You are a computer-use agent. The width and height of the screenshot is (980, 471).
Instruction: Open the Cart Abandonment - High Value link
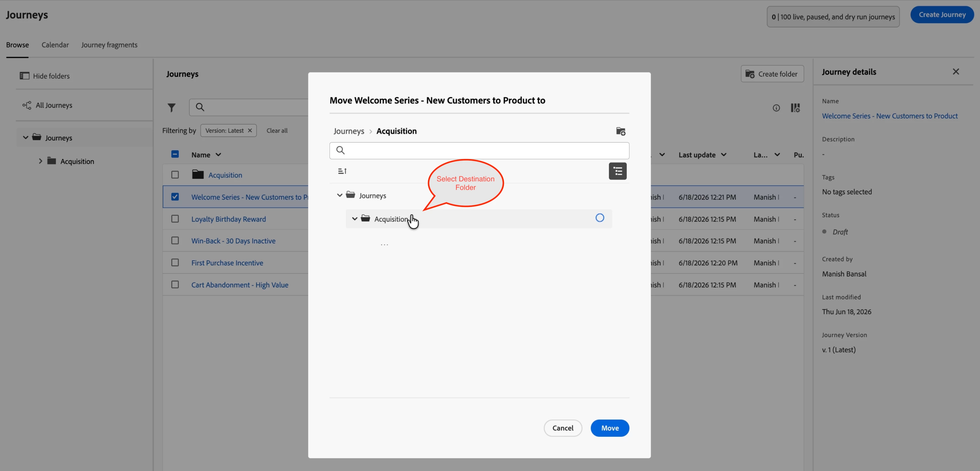tap(240, 285)
